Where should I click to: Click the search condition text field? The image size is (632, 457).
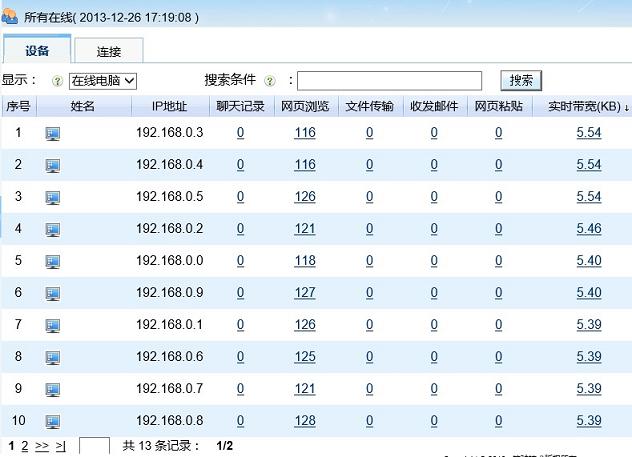tap(389, 80)
